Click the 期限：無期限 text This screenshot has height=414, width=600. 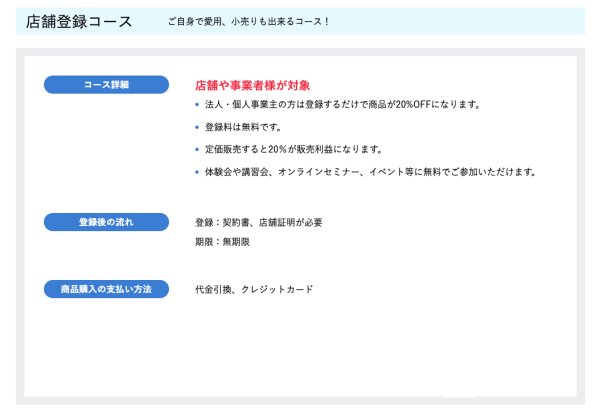pos(221,241)
